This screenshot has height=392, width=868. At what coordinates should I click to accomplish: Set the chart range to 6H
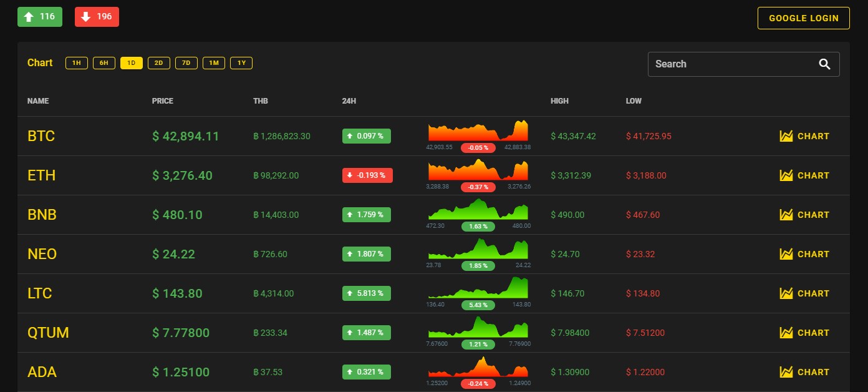104,63
